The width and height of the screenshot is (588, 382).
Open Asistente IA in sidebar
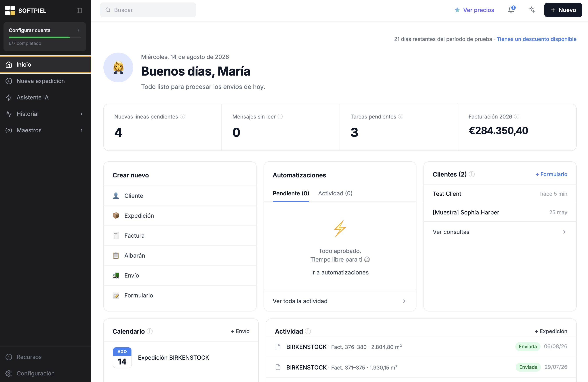point(46,97)
